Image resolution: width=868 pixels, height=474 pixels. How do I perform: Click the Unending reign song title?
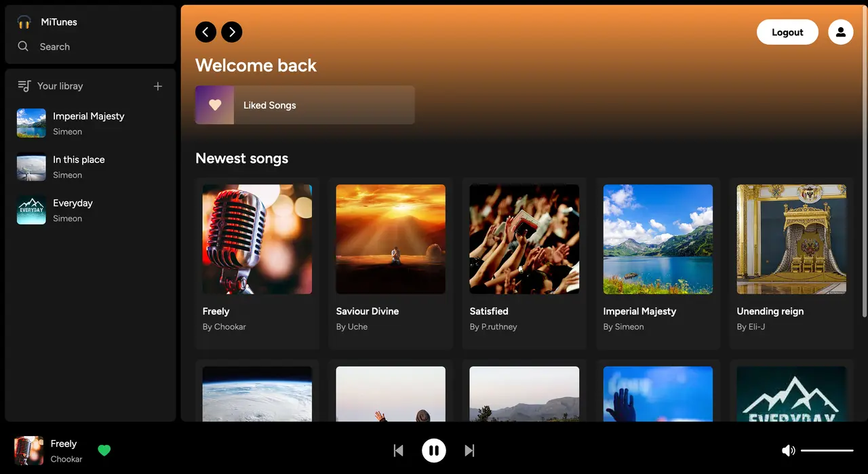click(x=770, y=311)
